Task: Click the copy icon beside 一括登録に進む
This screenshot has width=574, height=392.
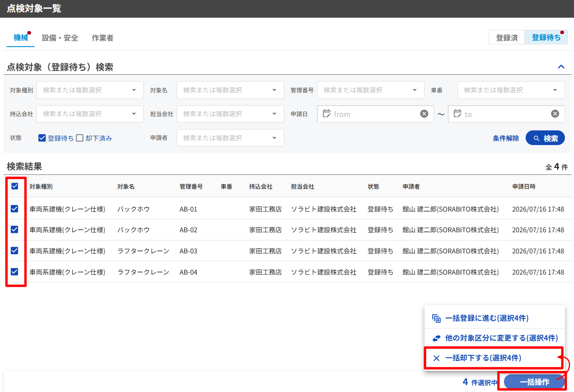Action: (436, 318)
